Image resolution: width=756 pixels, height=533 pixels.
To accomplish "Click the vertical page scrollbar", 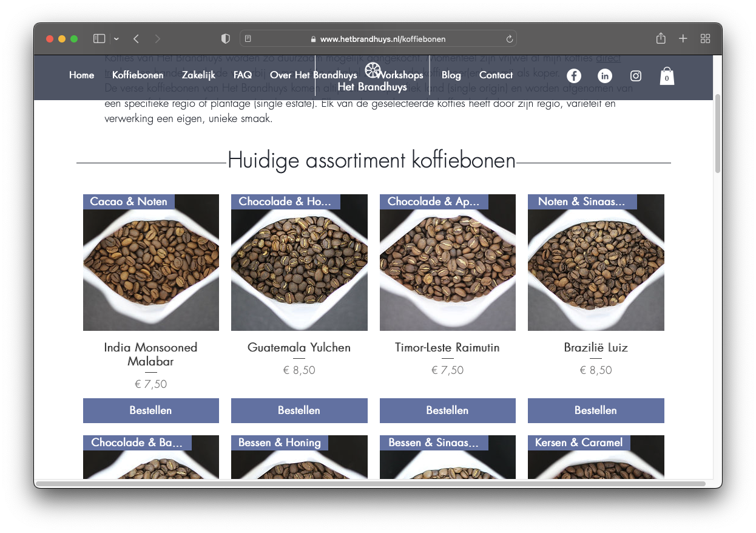I will [x=718, y=134].
